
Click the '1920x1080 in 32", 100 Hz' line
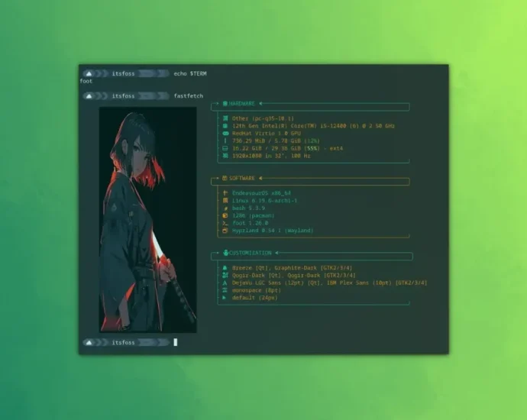pos(271,156)
